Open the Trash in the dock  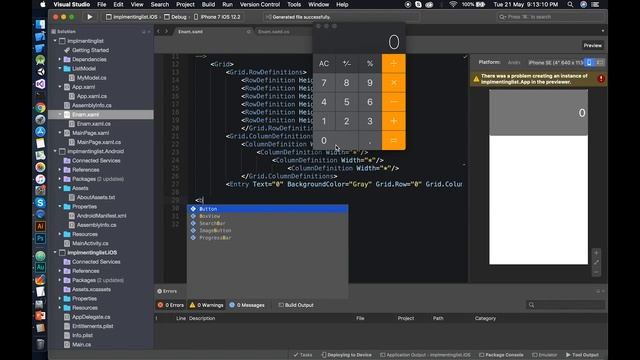tap(40, 344)
